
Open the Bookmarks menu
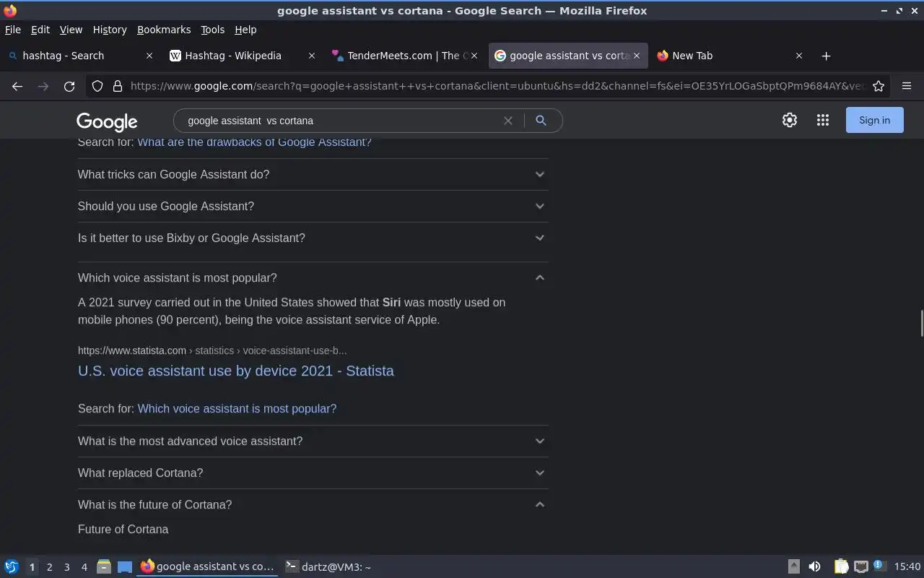(164, 30)
